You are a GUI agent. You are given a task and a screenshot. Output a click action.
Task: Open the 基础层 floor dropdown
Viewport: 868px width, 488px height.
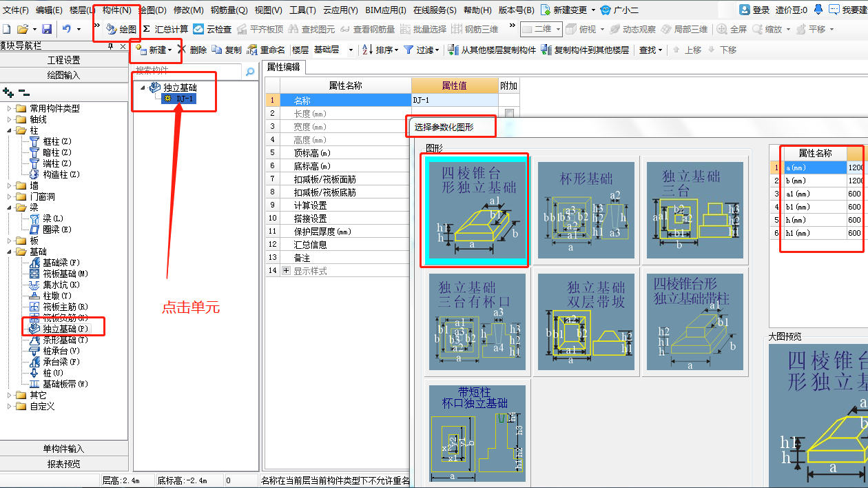[x=333, y=50]
